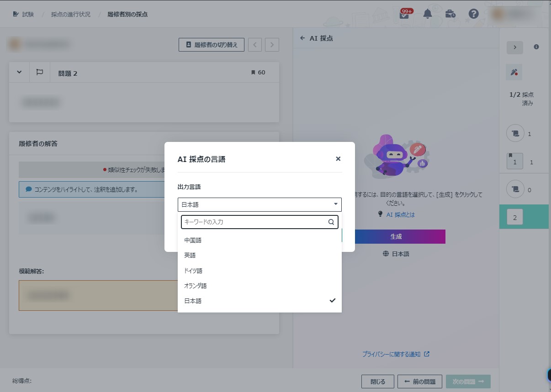Choose ドイツ語 as the output language
This screenshot has width=551, height=392.
[193, 271]
